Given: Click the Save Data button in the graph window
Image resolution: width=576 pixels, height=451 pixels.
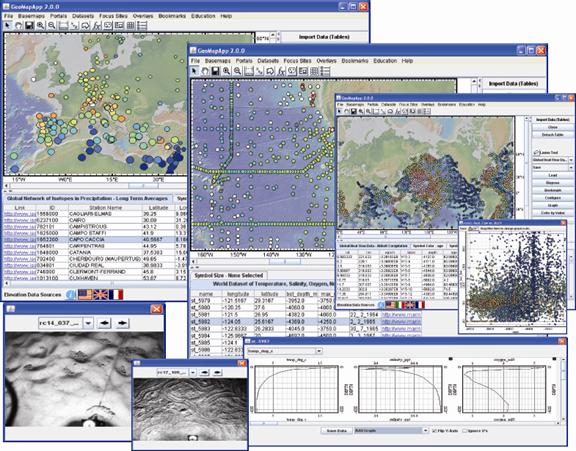Looking at the screenshot, I should [336, 430].
